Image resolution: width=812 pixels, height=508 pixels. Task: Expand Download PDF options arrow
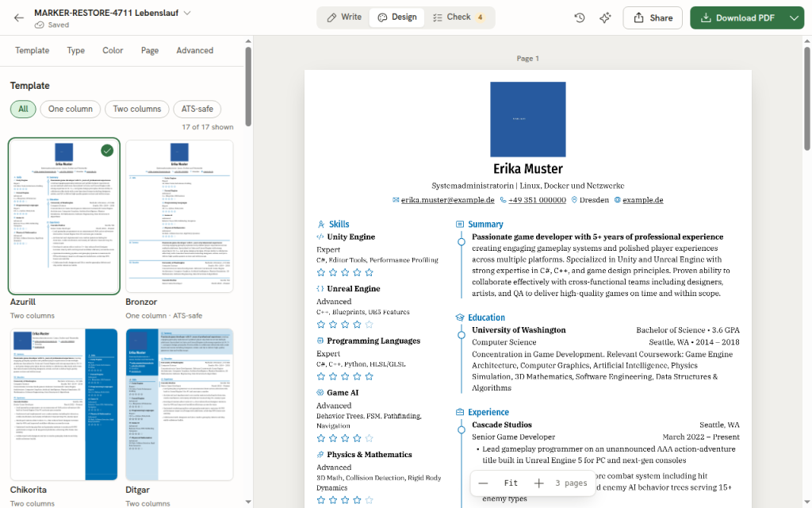coord(794,17)
